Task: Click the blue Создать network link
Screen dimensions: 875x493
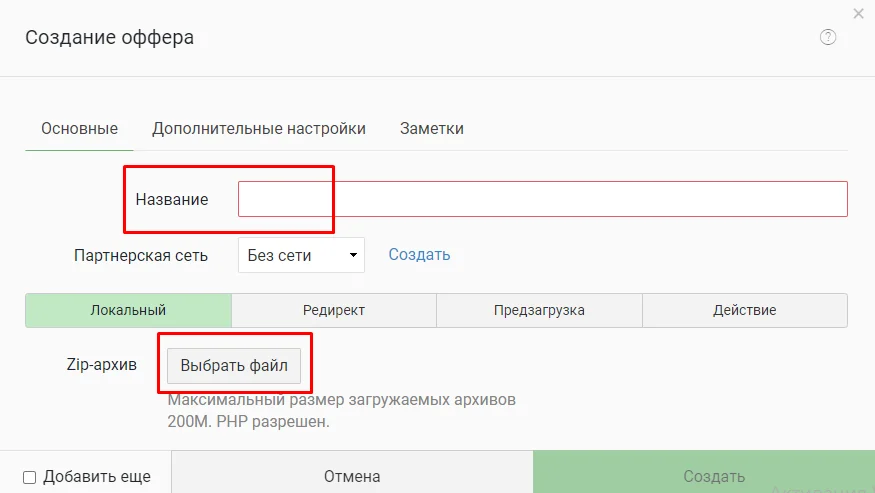Action: (x=419, y=255)
